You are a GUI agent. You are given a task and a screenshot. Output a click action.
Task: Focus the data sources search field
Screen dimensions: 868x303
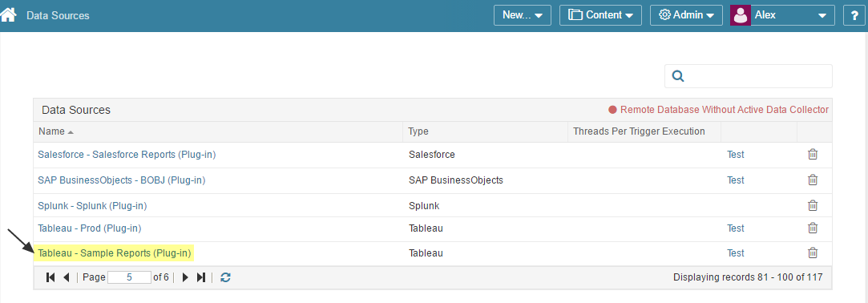click(749, 76)
